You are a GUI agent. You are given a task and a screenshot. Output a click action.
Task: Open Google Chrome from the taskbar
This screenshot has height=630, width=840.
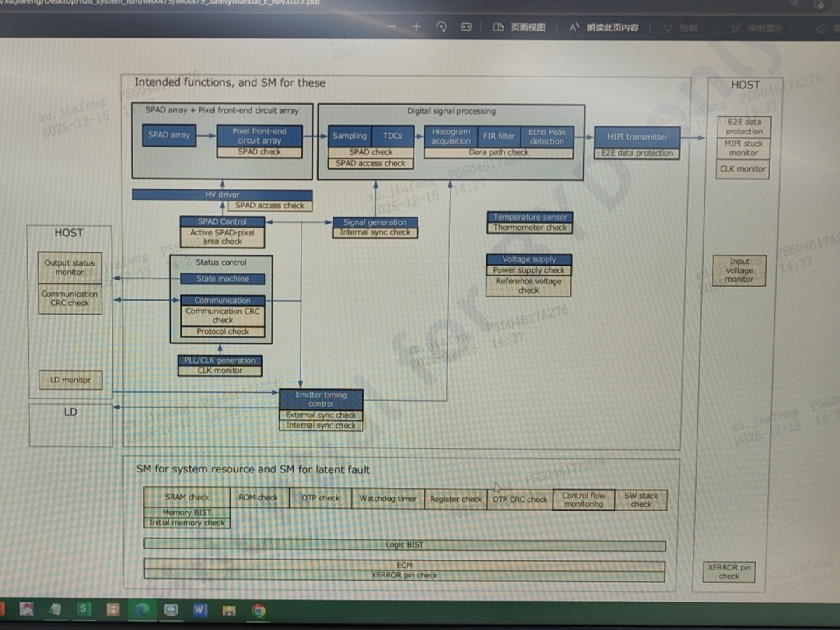coord(259,611)
